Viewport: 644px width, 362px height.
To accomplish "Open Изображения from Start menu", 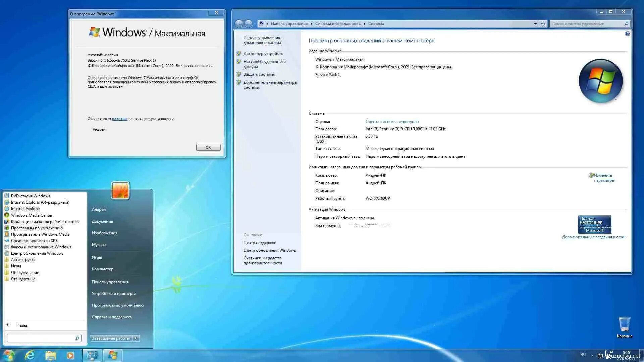I will pyautogui.click(x=105, y=233).
